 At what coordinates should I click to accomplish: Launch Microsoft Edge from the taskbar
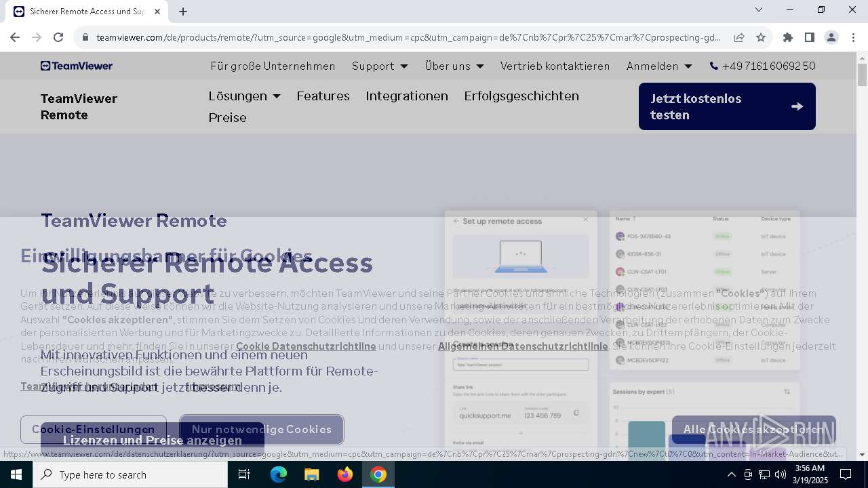pyautogui.click(x=279, y=474)
